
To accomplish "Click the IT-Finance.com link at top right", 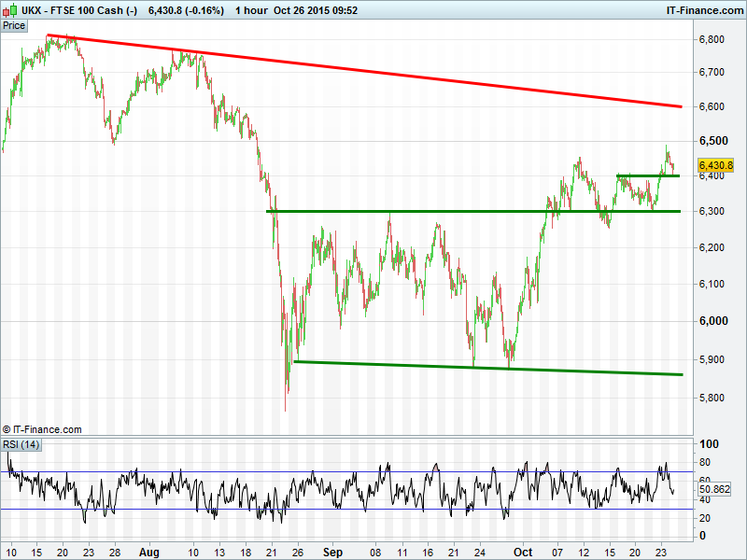I will coord(703,9).
